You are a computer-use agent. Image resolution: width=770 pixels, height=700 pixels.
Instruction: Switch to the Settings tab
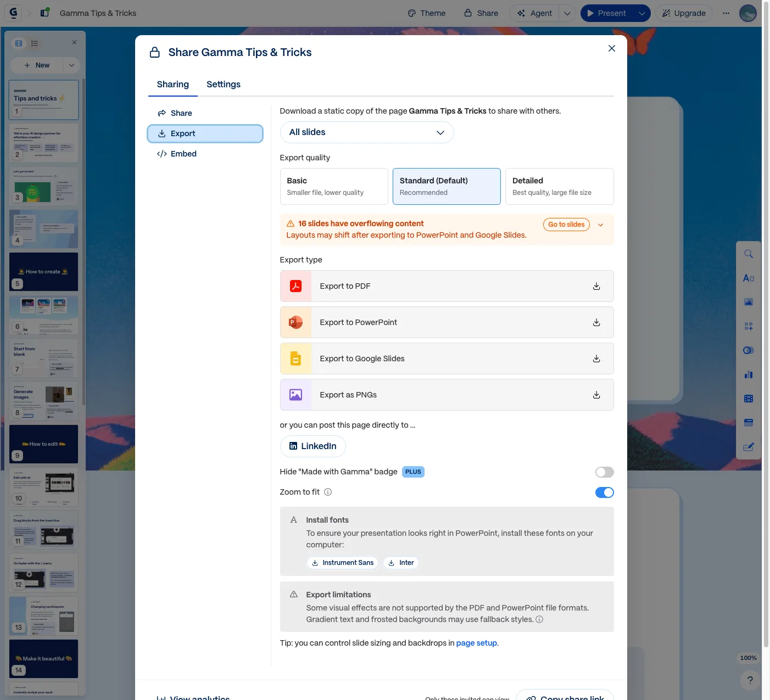pos(224,84)
